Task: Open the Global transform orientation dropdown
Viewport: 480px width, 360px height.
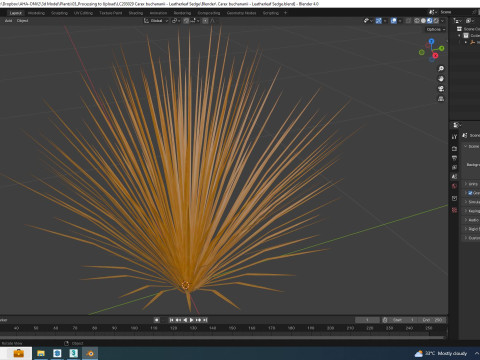Action: tap(156, 21)
